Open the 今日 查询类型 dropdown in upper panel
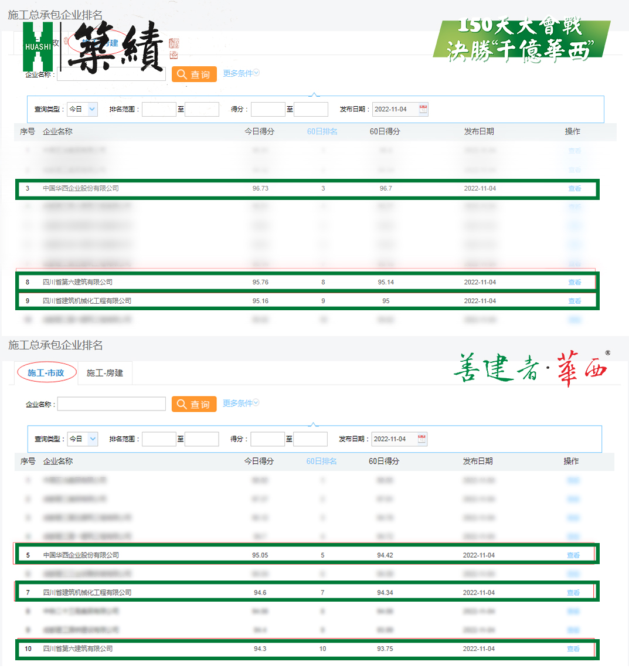Viewport: 629px width, 672px height. click(83, 109)
